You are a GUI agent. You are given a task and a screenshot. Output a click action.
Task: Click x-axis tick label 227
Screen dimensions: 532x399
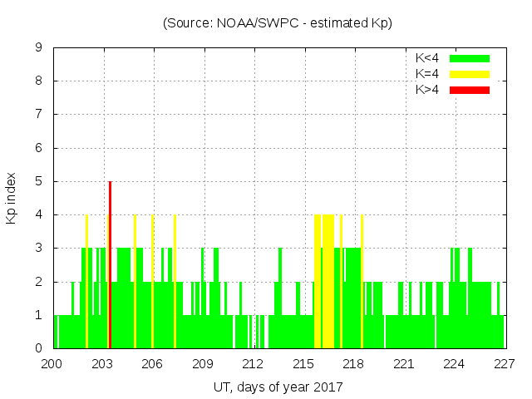tap(505, 363)
